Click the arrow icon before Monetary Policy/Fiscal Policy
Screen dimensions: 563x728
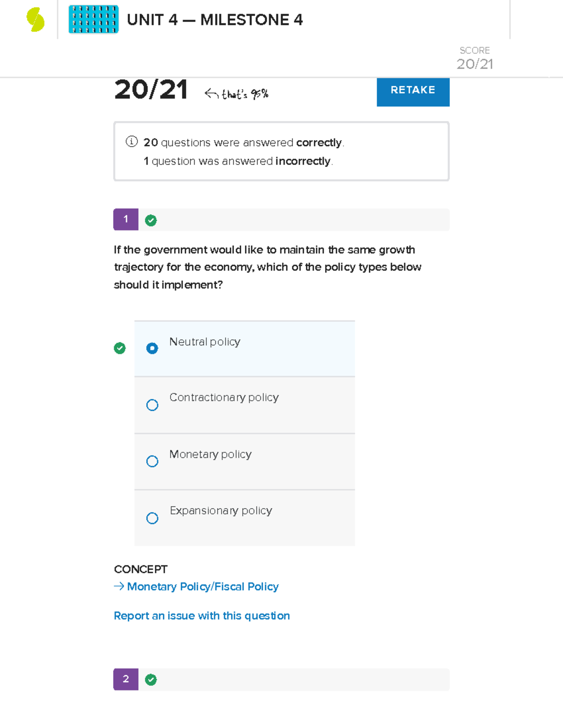[x=119, y=586]
